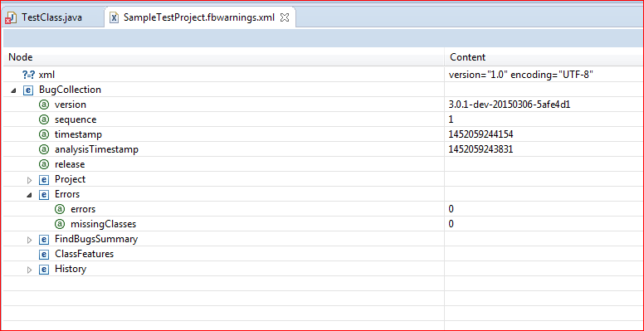Image resolution: width=644 pixels, height=331 pixels.
Task: Click the XML file icon on fbwarnings tab
Action: click(x=115, y=18)
